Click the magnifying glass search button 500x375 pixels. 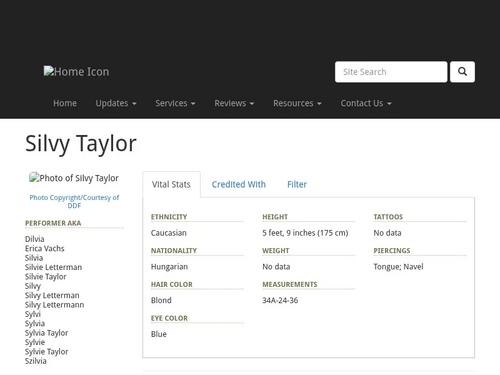(x=462, y=72)
